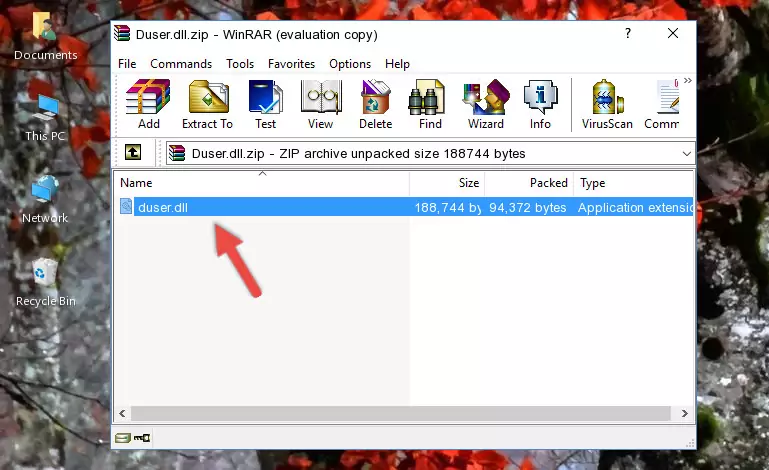Click the Delete toolbar icon

pos(375,104)
